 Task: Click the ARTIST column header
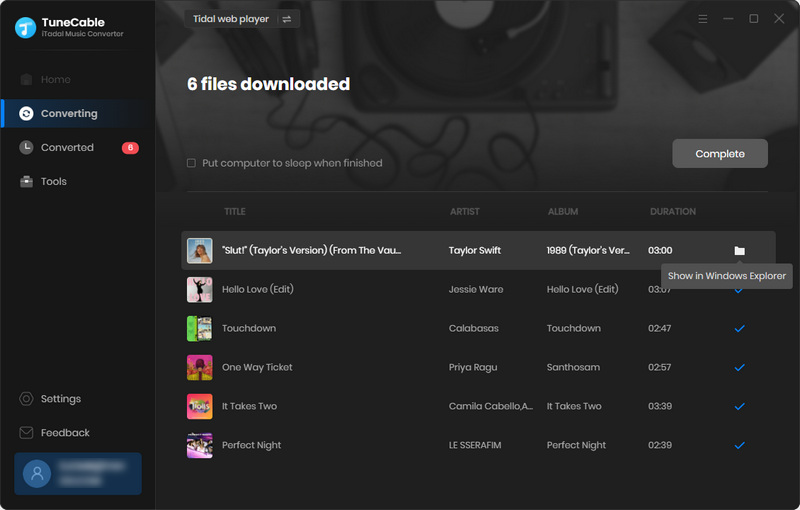tap(464, 212)
